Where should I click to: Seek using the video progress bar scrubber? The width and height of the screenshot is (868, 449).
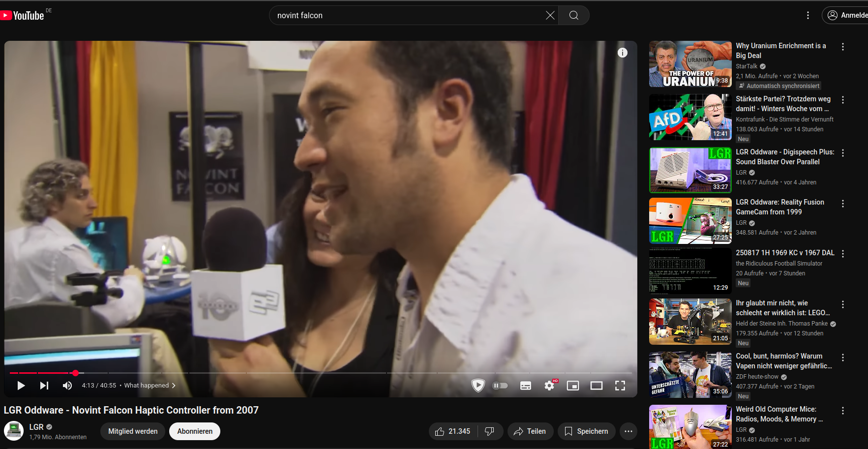click(x=75, y=373)
